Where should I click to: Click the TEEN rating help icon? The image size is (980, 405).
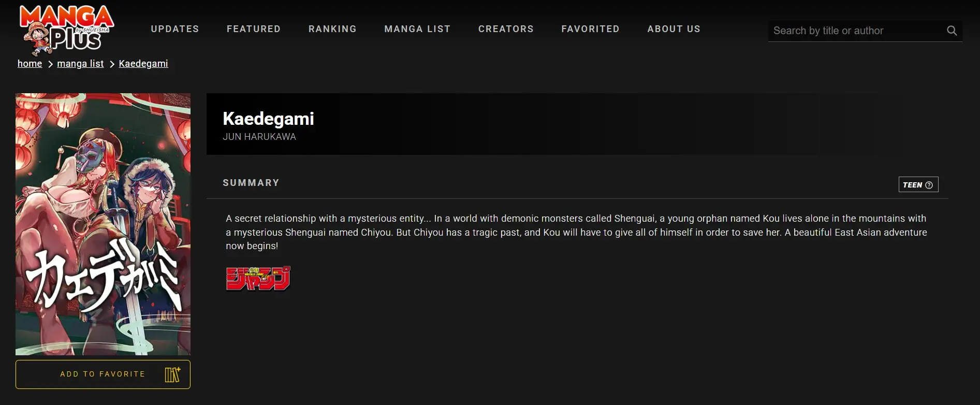pos(929,185)
